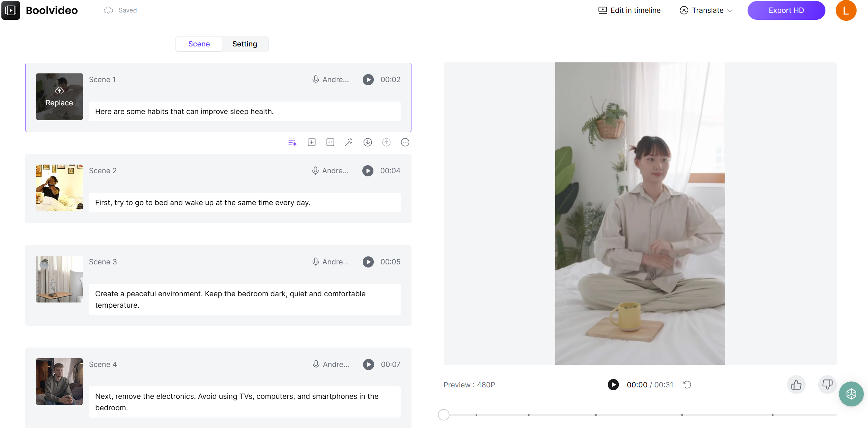This screenshot has height=430, width=868.
Task: Open the user avatar L menu
Action: 846,10
